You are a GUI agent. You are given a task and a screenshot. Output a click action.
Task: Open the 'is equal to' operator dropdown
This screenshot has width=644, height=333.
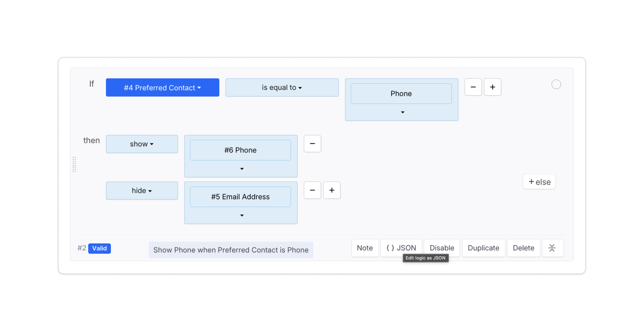(282, 88)
